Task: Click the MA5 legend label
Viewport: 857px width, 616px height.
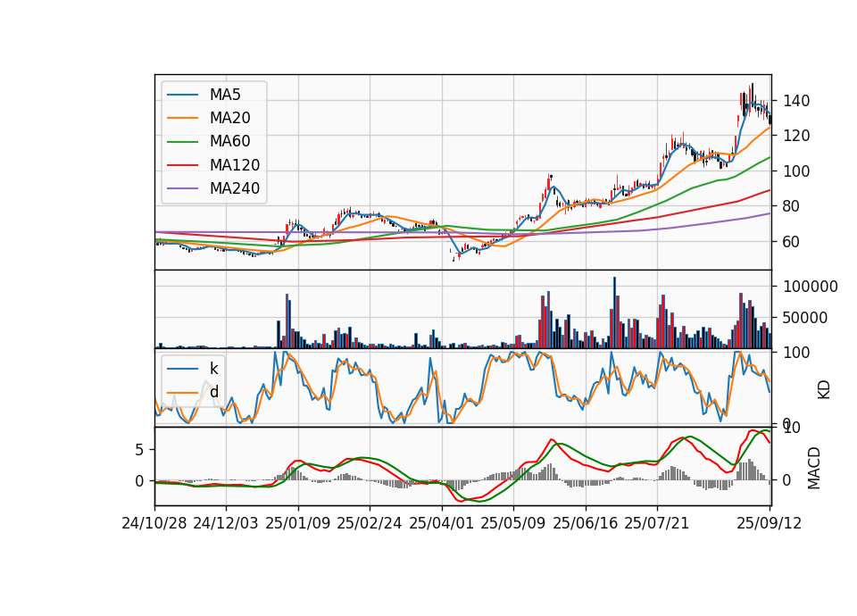Action: [225, 95]
